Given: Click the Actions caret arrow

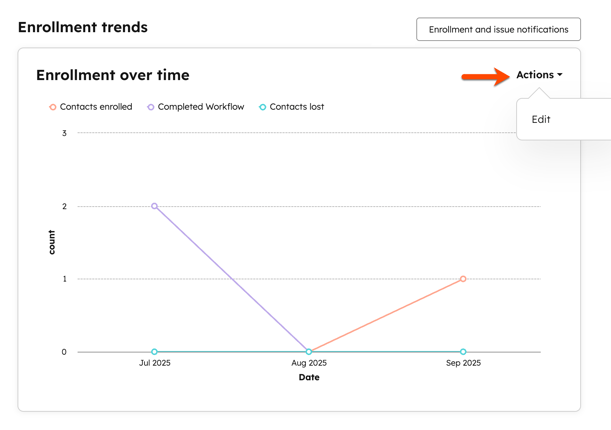Looking at the screenshot, I should (x=560, y=75).
